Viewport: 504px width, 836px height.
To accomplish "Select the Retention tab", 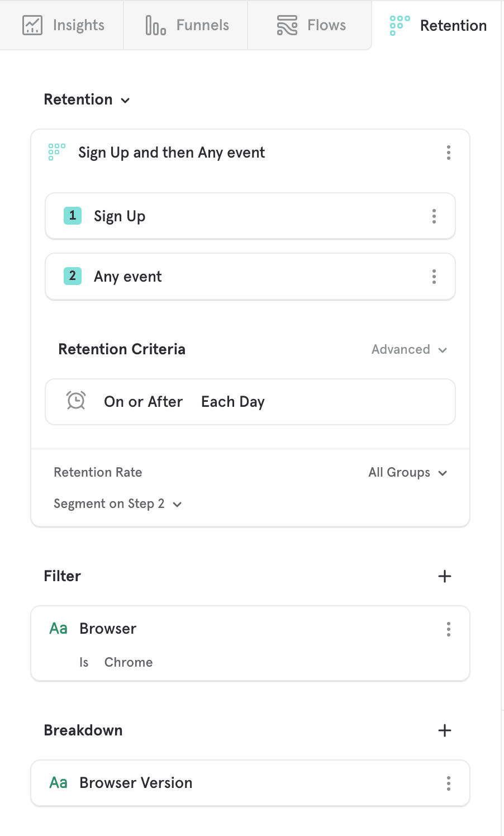I will [x=438, y=25].
